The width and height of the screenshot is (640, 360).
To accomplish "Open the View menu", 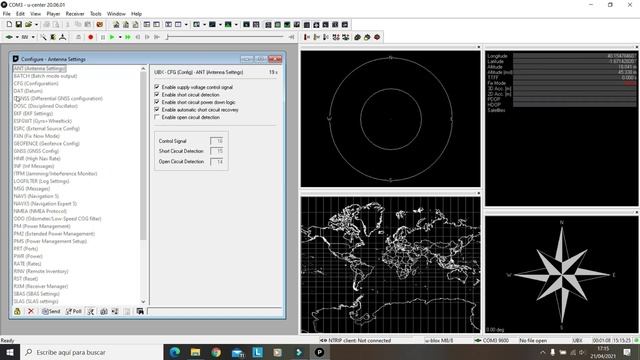I will point(36,13).
